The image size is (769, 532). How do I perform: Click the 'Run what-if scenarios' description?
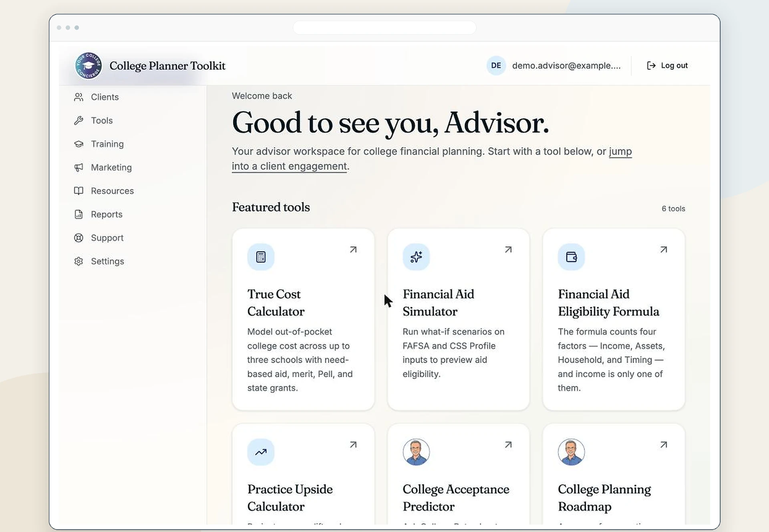click(x=453, y=353)
